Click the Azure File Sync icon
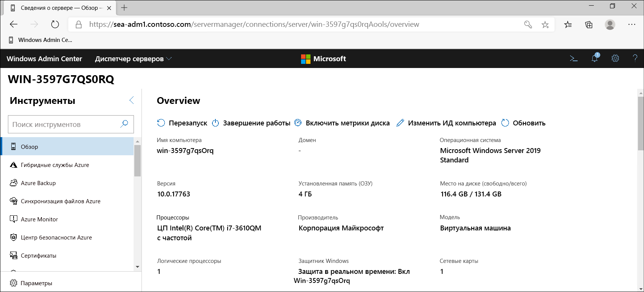This screenshot has height=292, width=644. [14, 201]
